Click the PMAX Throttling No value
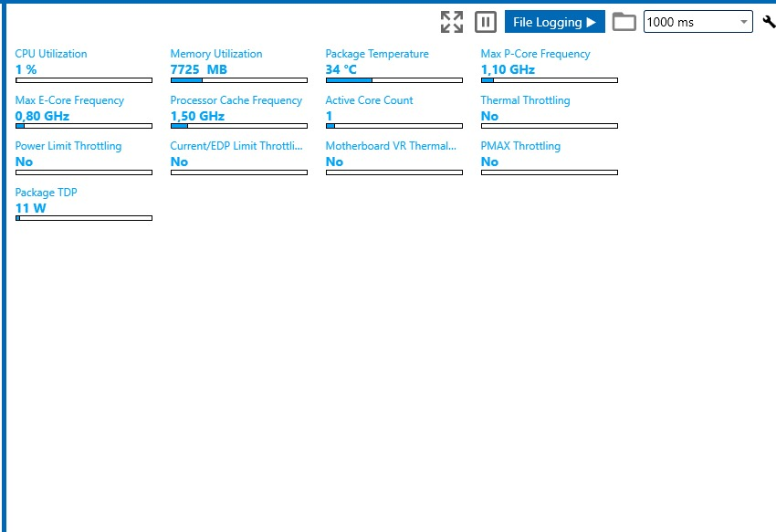 (x=489, y=162)
